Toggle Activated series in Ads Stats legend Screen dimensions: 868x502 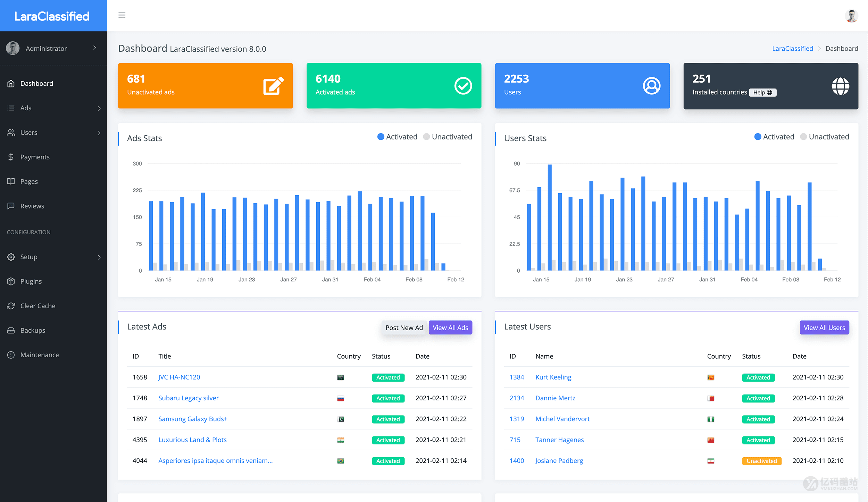tap(397, 137)
